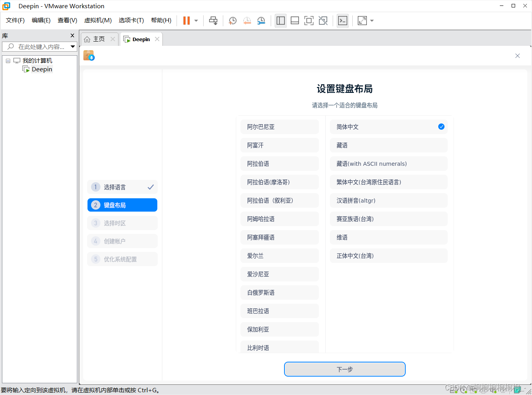Pick 班巴拉语 from the layout list
The width and height of the screenshot is (532, 395).
click(280, 311)
